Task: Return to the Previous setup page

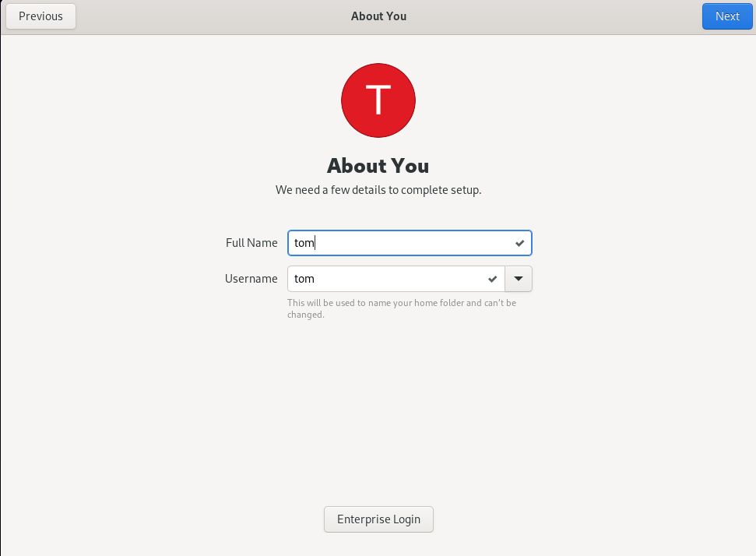Action: (40, 16)
